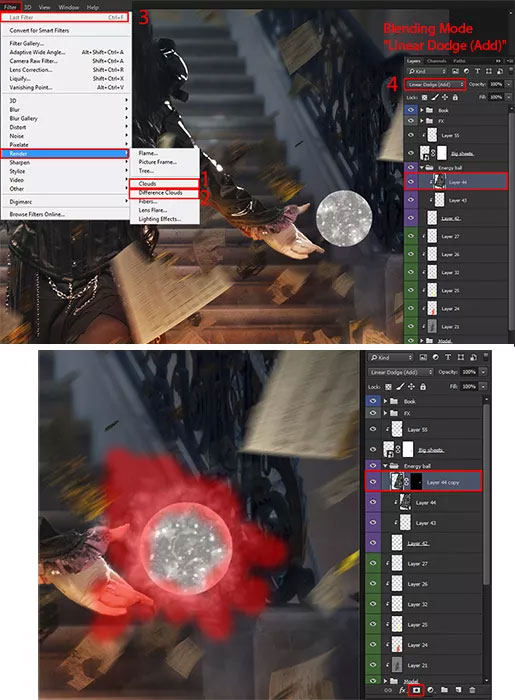Click lock all padlock icon in lower panel
The width and height of the screenshot is (515, 700).
(423, 387)
